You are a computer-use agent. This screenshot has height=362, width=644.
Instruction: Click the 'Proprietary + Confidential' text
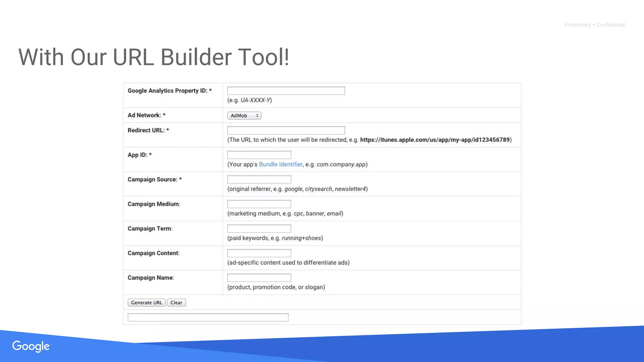click(595, 25)
